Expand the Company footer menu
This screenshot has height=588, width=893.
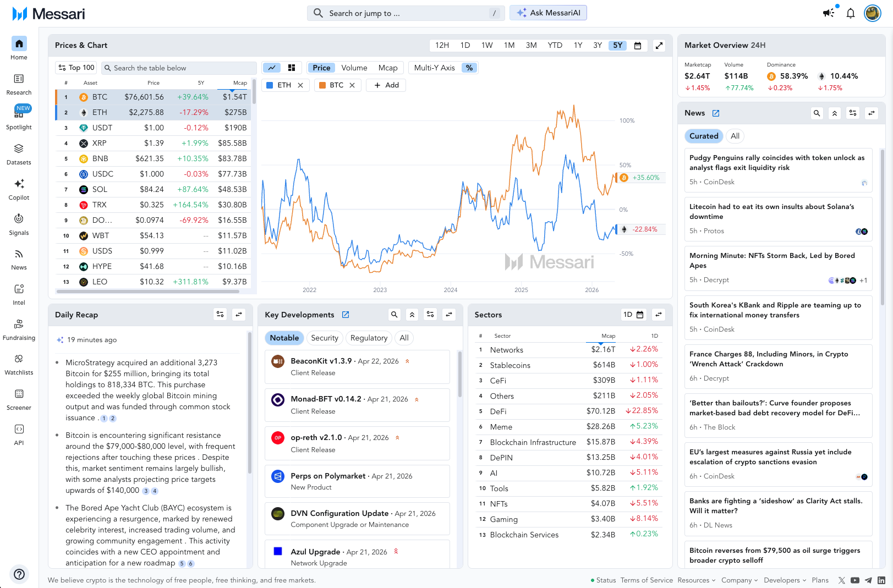coord(739,580)
